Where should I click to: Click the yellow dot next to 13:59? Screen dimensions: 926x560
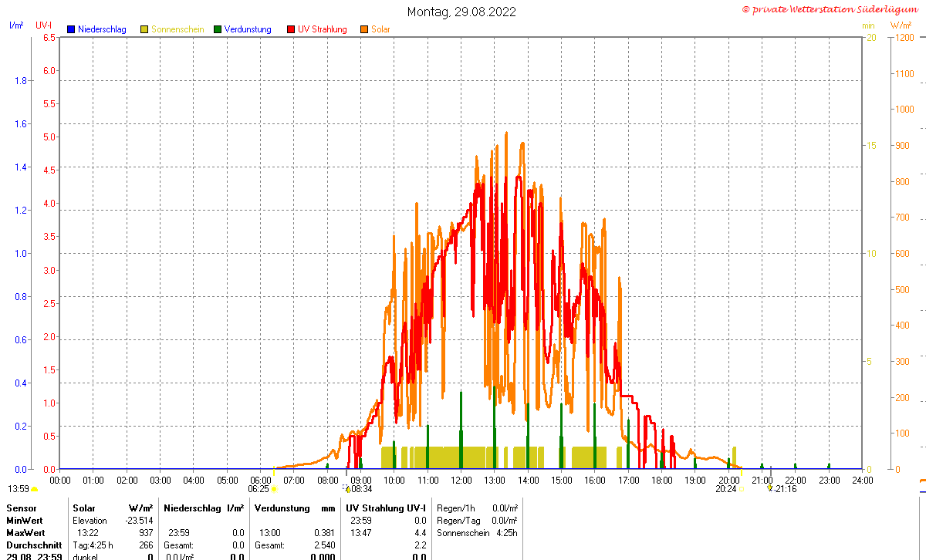pyautogui.click(x=34, y=489)
